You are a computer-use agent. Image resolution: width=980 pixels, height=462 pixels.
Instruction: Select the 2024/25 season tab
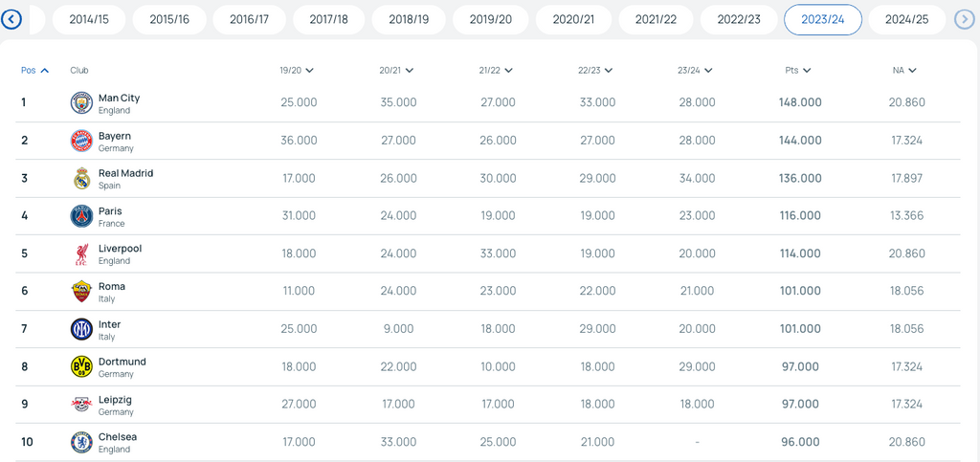(x=906, y=20)
